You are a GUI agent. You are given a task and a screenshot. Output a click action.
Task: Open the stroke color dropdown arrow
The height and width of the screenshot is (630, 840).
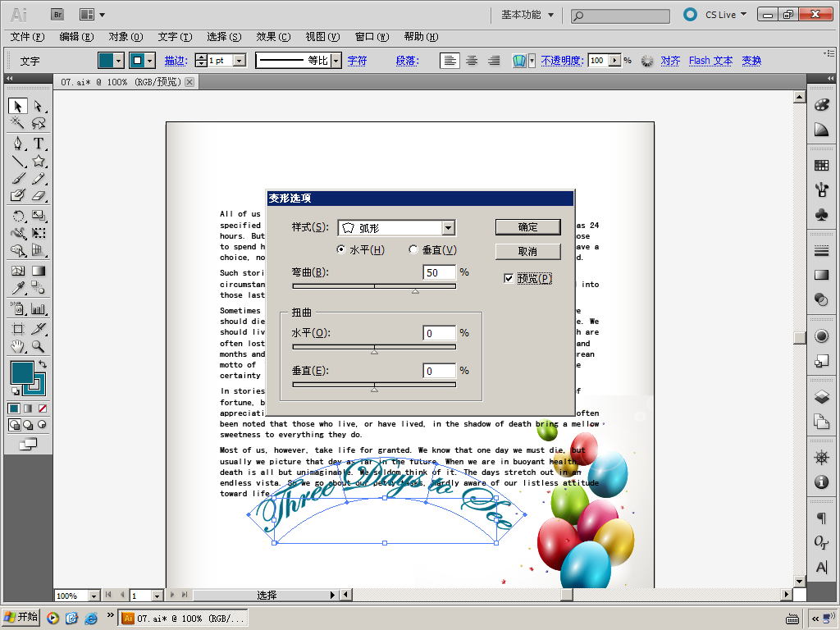click(151, 61)
